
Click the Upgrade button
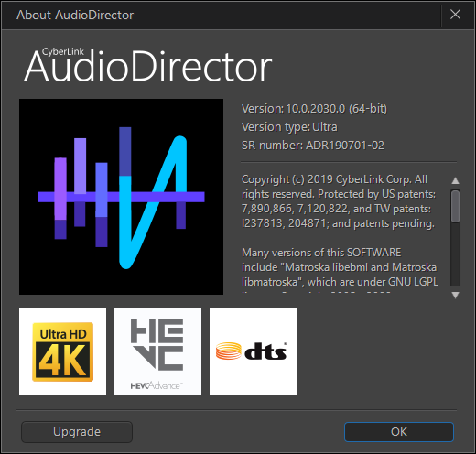[x=77, y=432]
